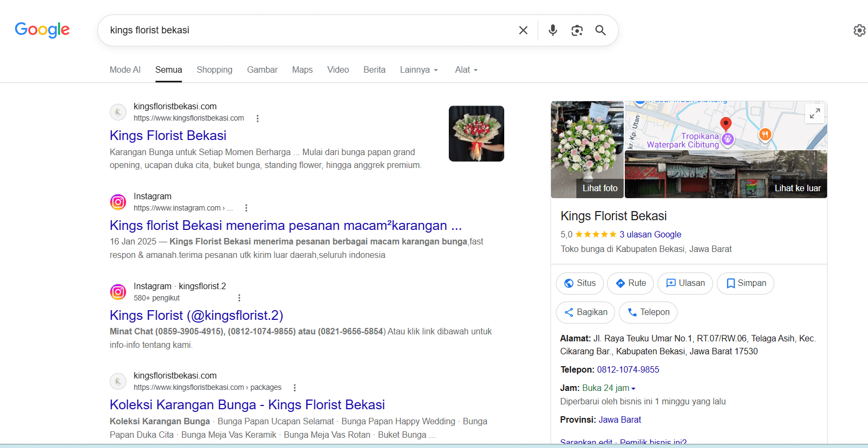Screen dimensions: 868x448
Task: Open options menu for packages result
Action: [x=294, y=388]
